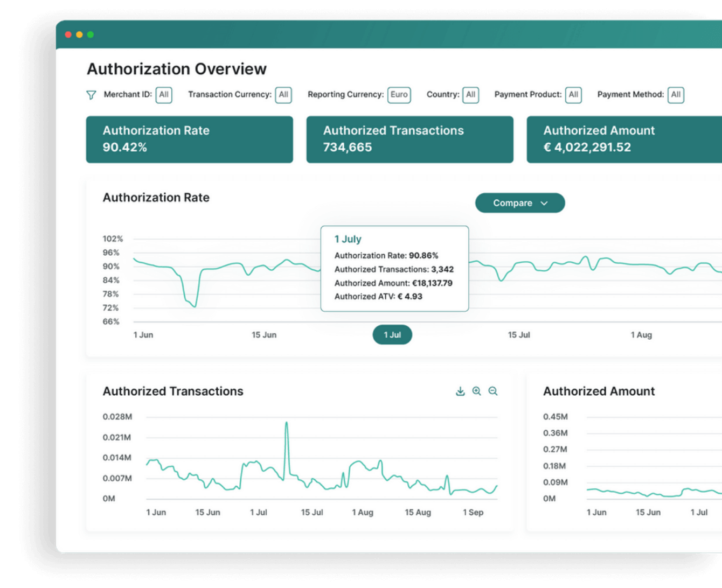The height and width of the screenshot is (588, 722).
Task: Click the Authorized ATV € 4.93 line
Action: click(378, 297)
